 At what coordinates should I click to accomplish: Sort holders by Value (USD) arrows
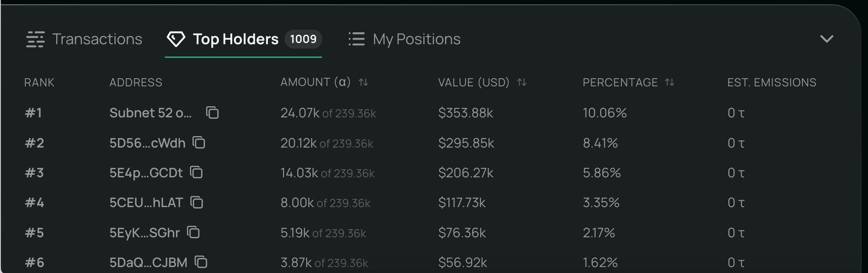coord(522,82)
